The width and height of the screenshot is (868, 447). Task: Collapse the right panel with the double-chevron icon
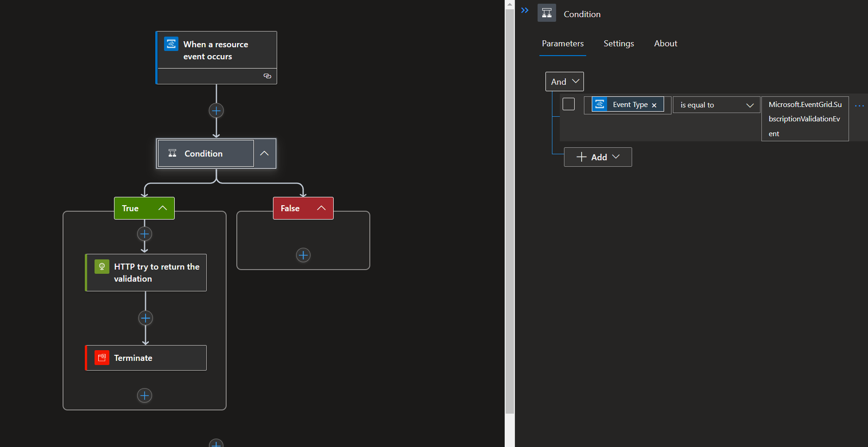(x=525, y=10)
